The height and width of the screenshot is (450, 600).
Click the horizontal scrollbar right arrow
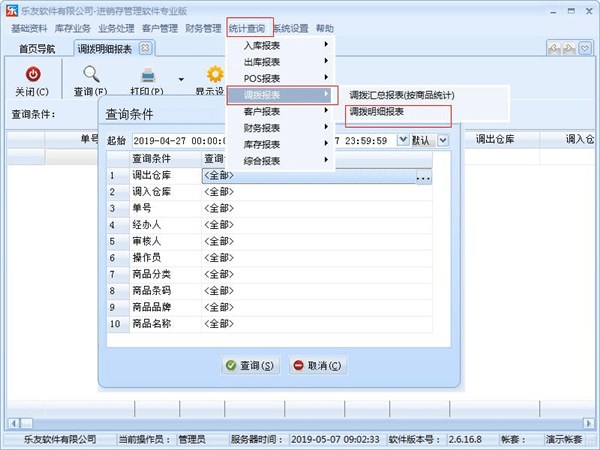589,423
